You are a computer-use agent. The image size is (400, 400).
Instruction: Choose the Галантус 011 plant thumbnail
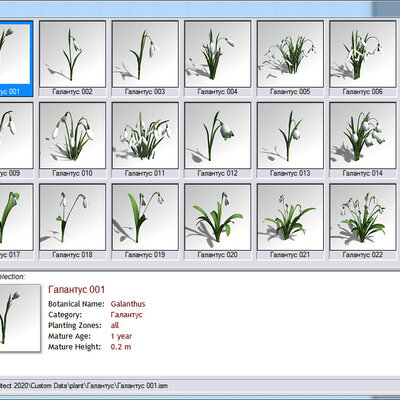[x=145, y=136]
